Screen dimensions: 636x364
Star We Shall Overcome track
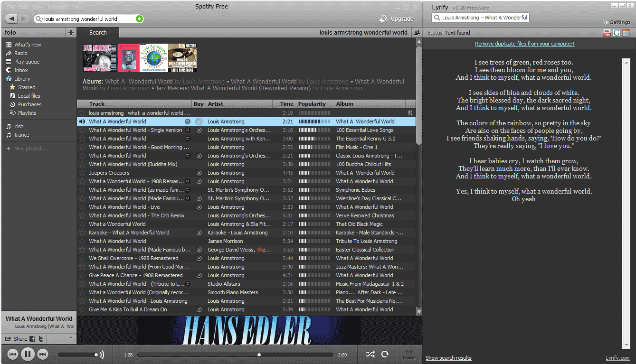(x=82, y=258)
